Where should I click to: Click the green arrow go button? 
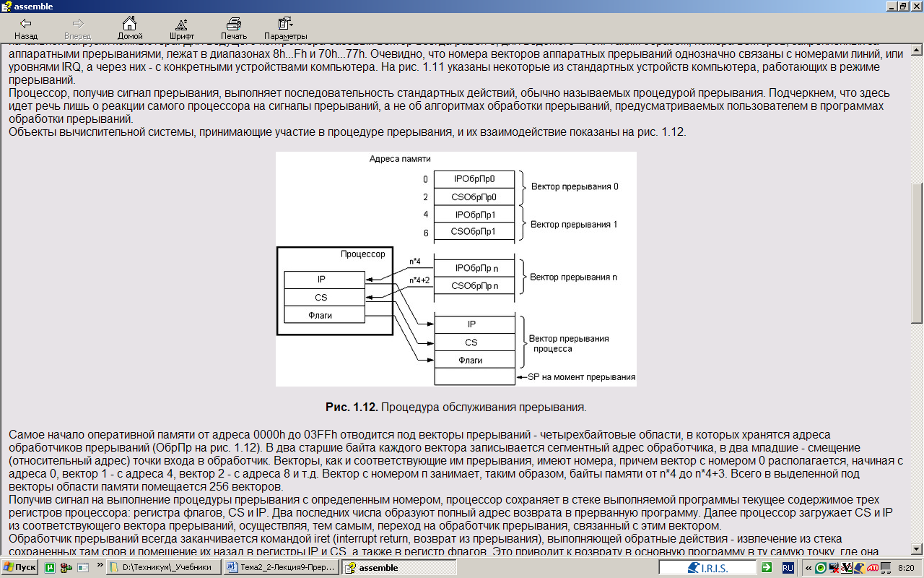tap(767, 568)
